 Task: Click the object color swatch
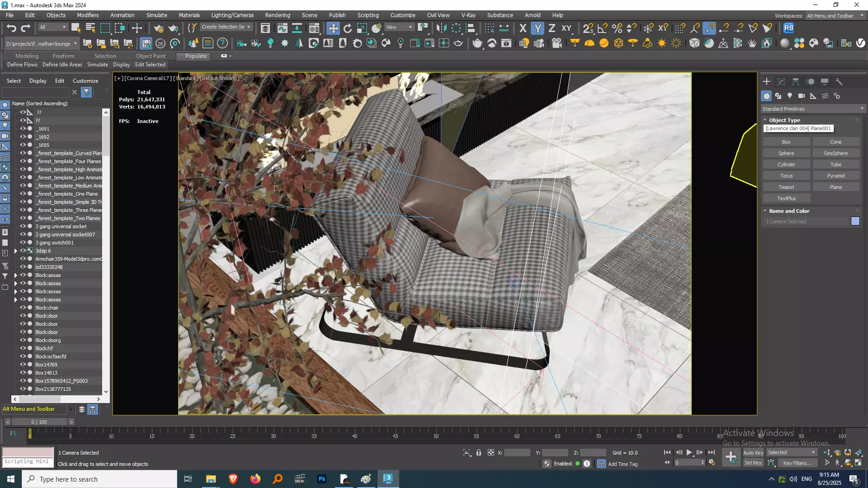point(855,221)
